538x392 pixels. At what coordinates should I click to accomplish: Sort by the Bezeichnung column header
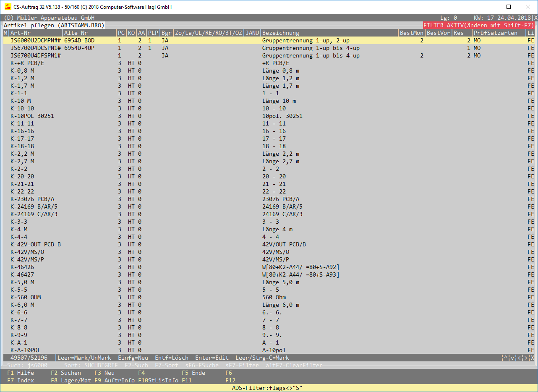pos(280,33)
